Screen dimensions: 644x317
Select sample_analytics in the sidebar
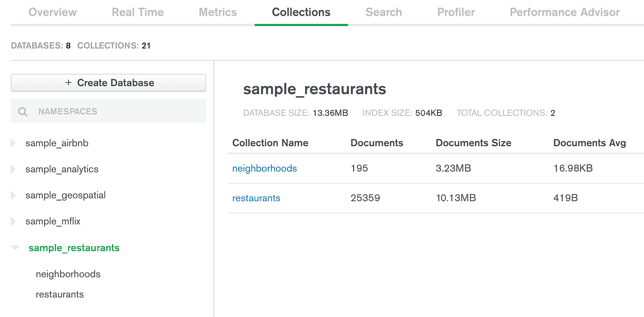(62, 169)
